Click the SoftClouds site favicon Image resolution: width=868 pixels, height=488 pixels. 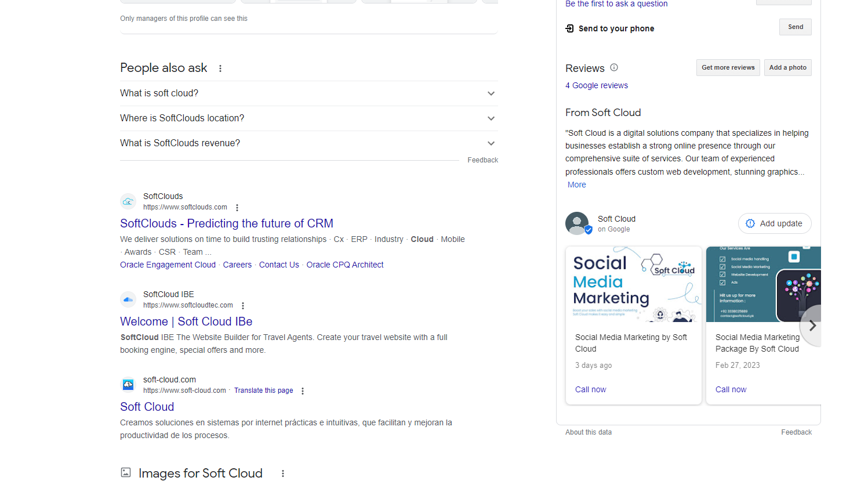tap(128, 201)
